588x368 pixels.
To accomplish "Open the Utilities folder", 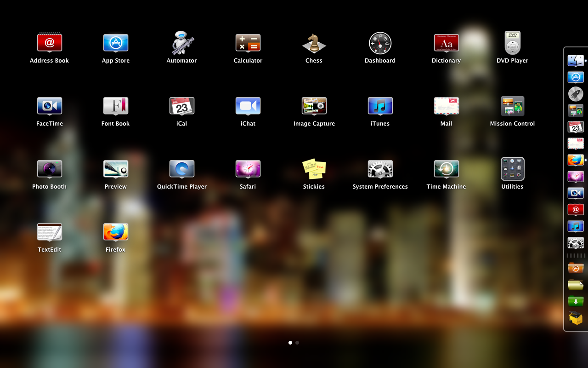I will tap(513, 169).
